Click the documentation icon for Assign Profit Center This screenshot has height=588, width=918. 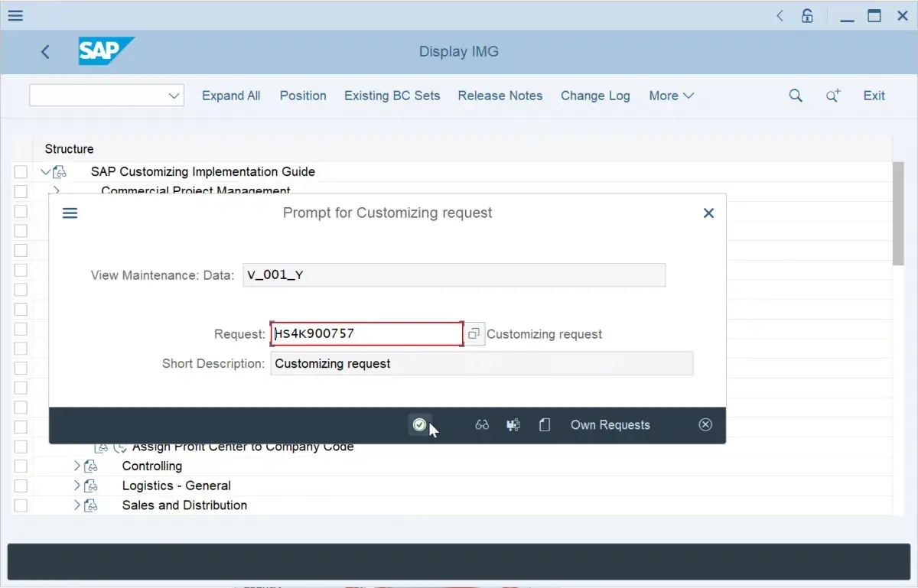pos(101,447)
